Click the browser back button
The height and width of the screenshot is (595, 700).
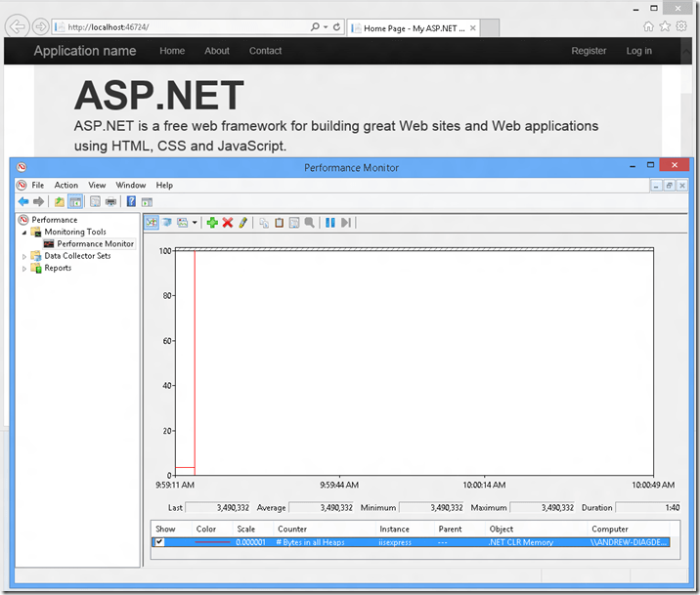coord(18,26)
